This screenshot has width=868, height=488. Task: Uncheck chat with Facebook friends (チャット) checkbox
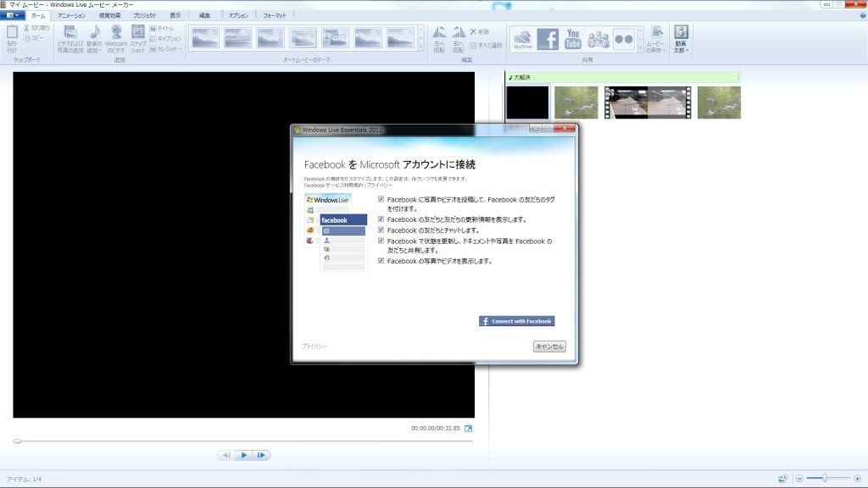[x=381, y=230]
